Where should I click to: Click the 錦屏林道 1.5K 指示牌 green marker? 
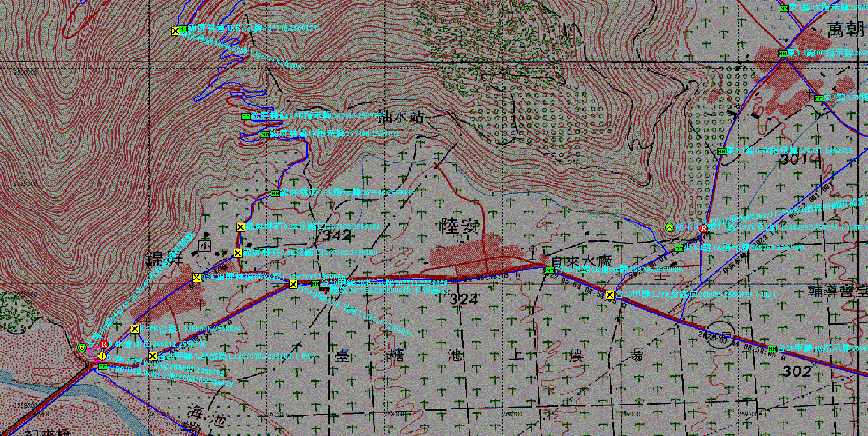245,116
